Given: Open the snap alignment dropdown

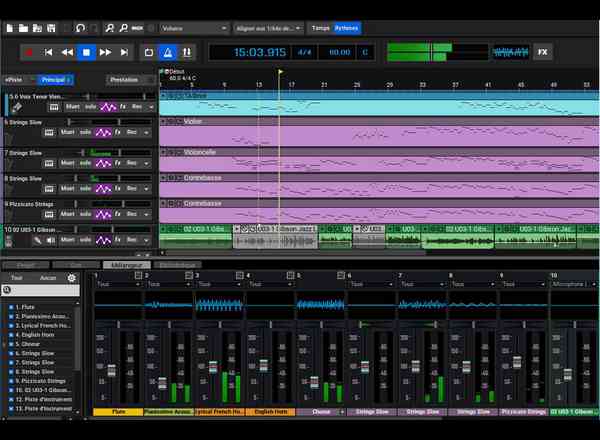Looking at the screenshot, I should (268, 28).
